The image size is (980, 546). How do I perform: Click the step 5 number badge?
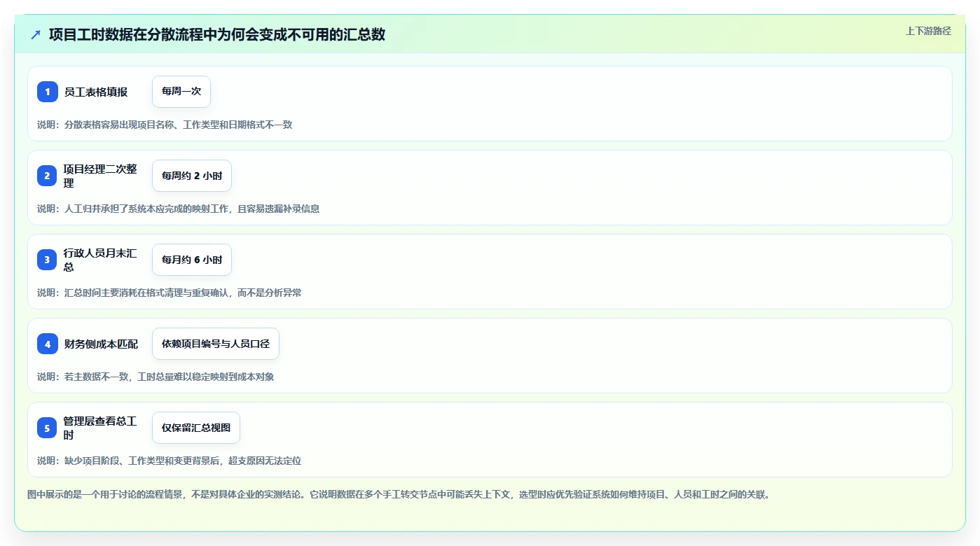click(x=48, y=428)
